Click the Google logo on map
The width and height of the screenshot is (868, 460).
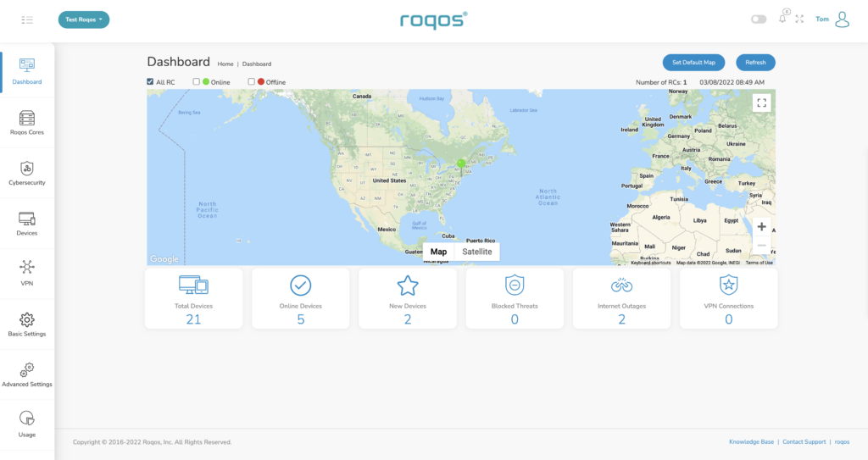point(164,259)
